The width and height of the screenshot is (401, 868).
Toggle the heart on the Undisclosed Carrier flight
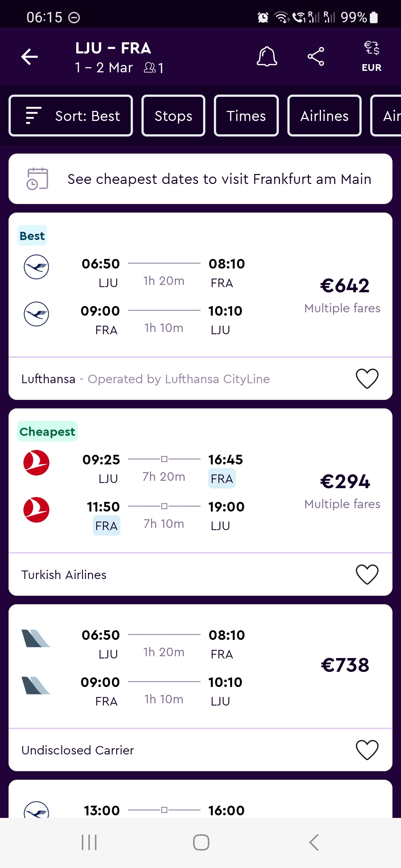click(367, 750)
